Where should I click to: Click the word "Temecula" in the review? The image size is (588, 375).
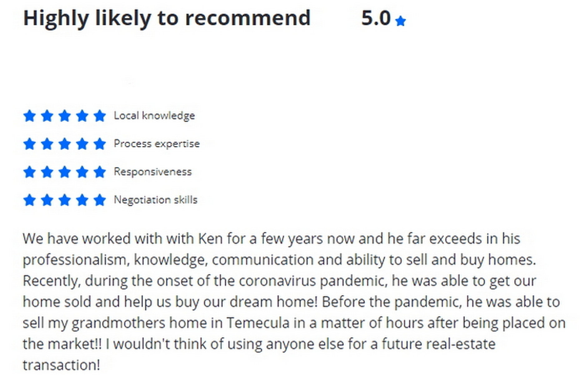(x=258, y=323)
